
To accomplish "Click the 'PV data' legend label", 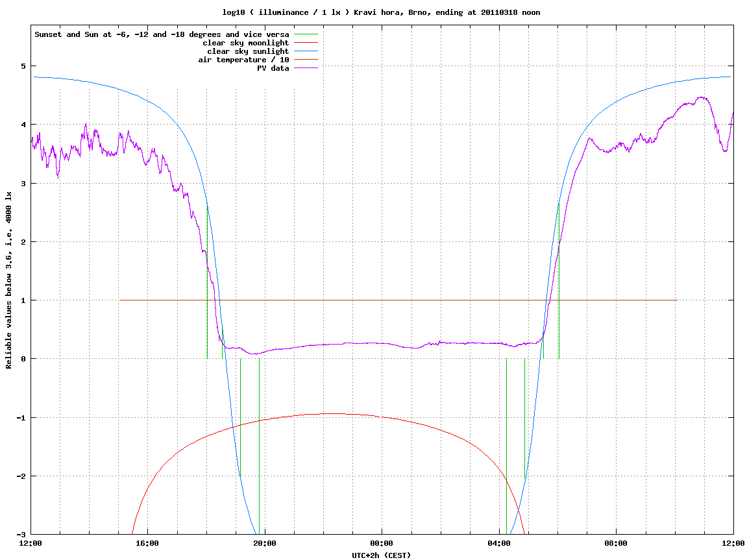I will tap(273, 69).
